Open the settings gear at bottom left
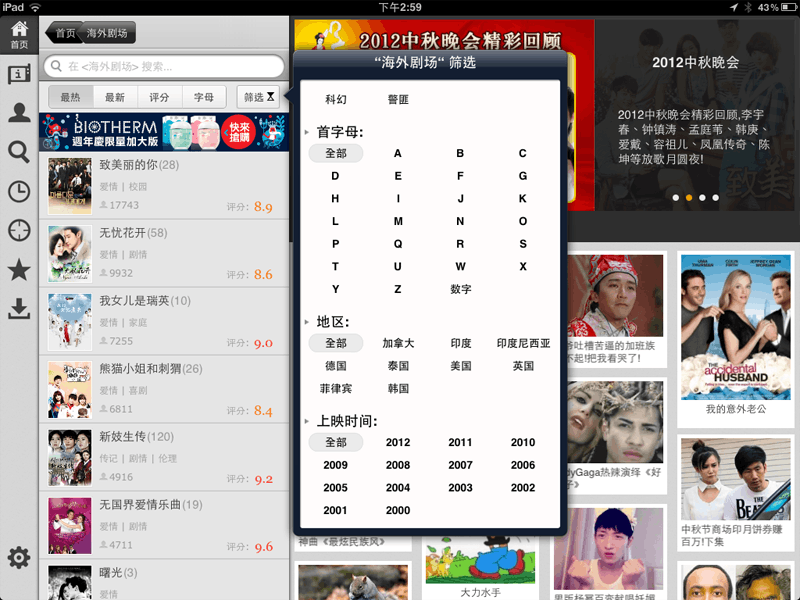 click(20, 558)
